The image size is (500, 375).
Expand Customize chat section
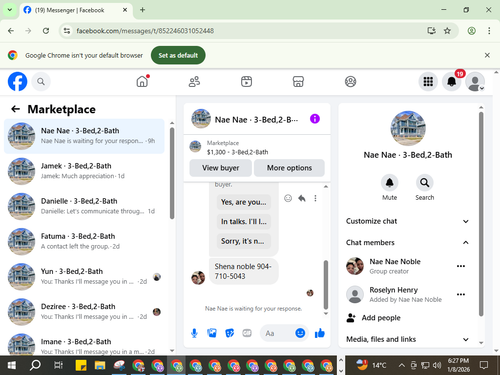(408, 221)
